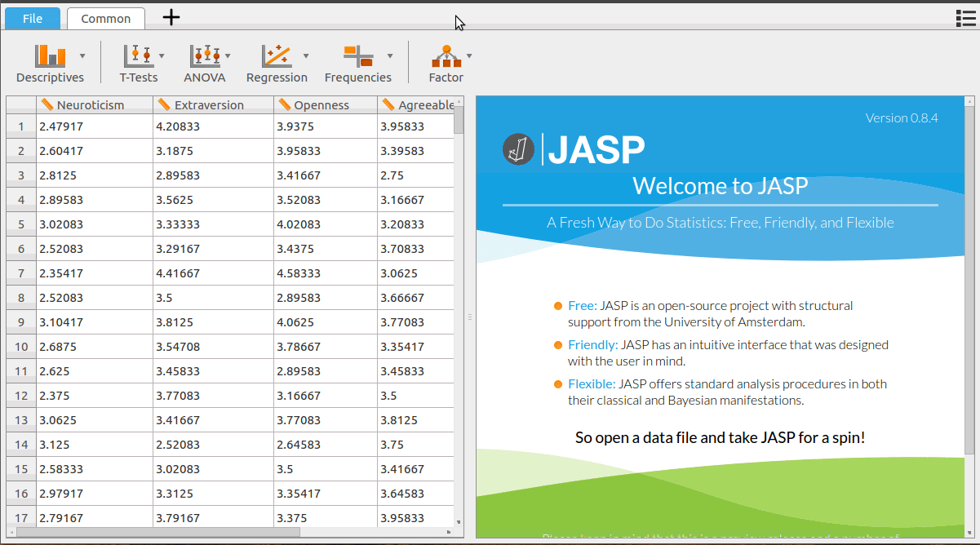Click cell with value 4.02083
The height and width of the screenshot is (545, 980).
click(326, 224)
